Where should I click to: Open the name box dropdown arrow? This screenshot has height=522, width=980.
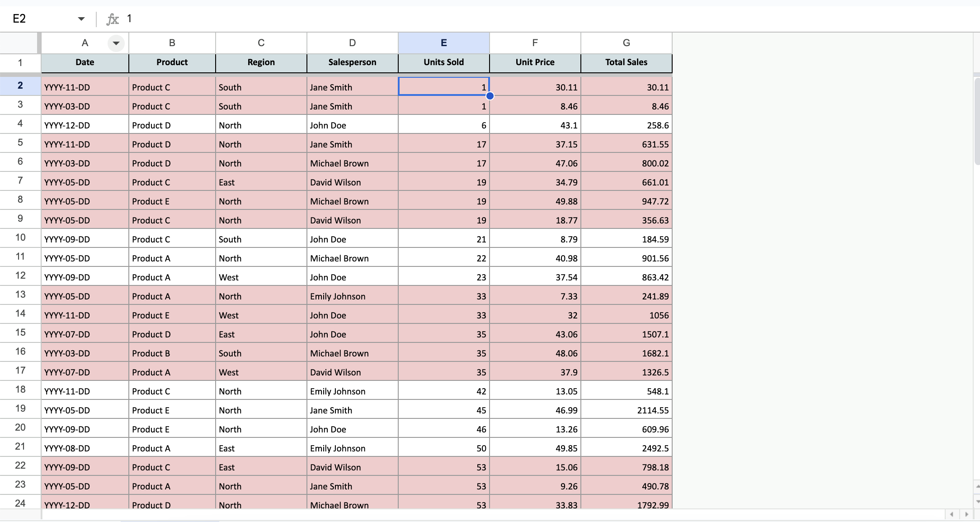(81, 19)
